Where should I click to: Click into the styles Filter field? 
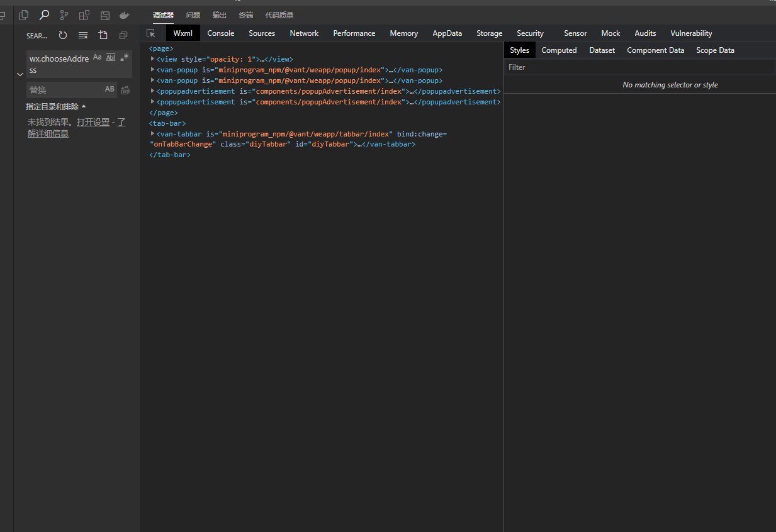click(639, 67)
